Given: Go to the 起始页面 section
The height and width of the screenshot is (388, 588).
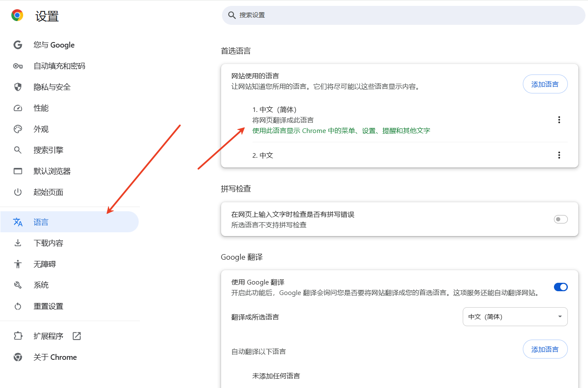Looking at the screenshot, I should click(x=48, y=192).
